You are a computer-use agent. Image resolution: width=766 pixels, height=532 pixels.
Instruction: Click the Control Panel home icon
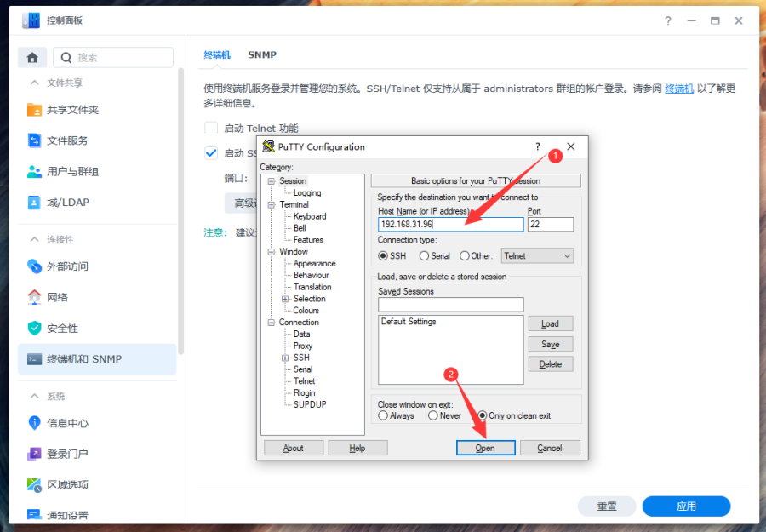point(32,58)
